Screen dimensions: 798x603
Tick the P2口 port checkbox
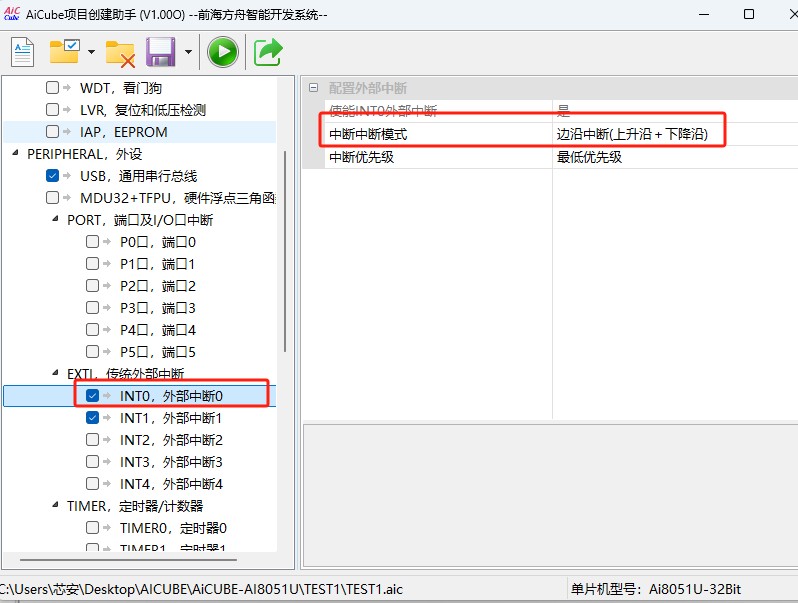point(92,285)
